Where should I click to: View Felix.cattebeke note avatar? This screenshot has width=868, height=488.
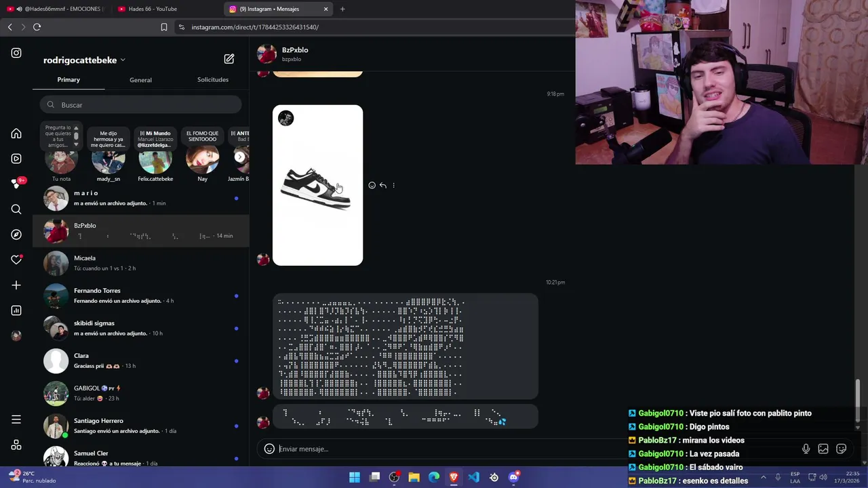[155, 159]
